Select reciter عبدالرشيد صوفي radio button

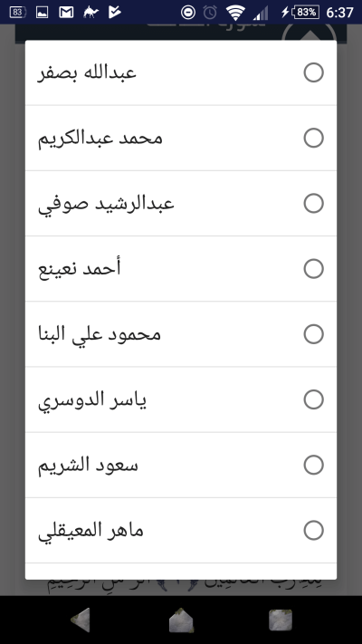coord(313,203)
